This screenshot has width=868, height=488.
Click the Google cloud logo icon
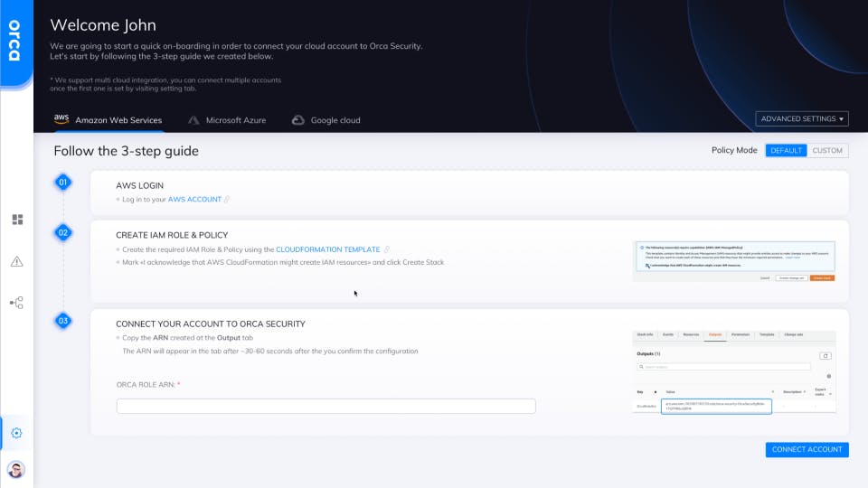click(x=297, y=120)
